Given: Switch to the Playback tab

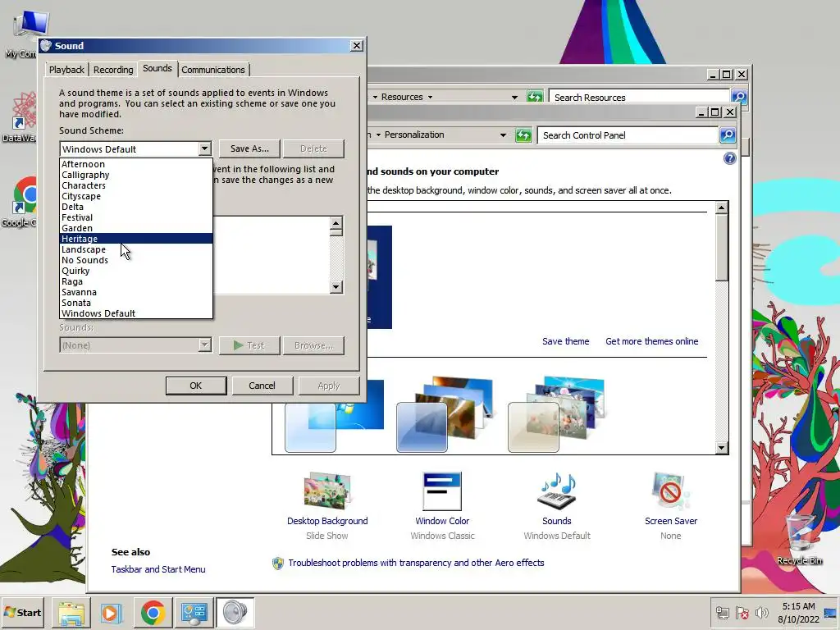Looking at the screenshot, I should pyautogui.click(x=66, y=70).
